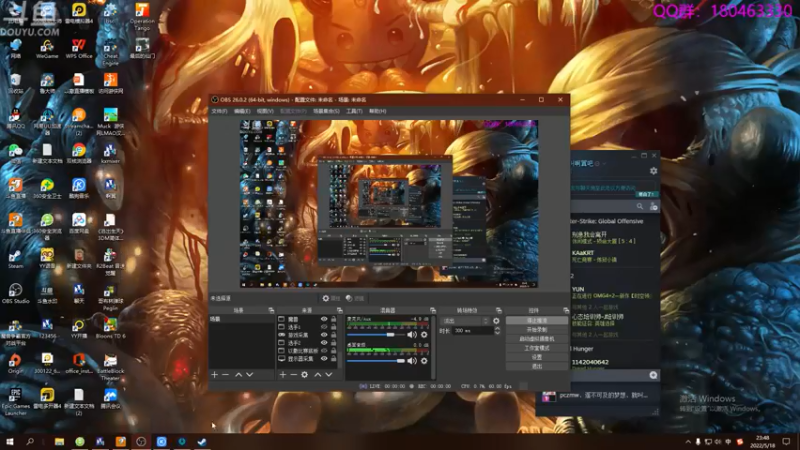The image size is (800, 450).
Task: Open the 淡出 transition dropdown
Action: coord(465,321)
